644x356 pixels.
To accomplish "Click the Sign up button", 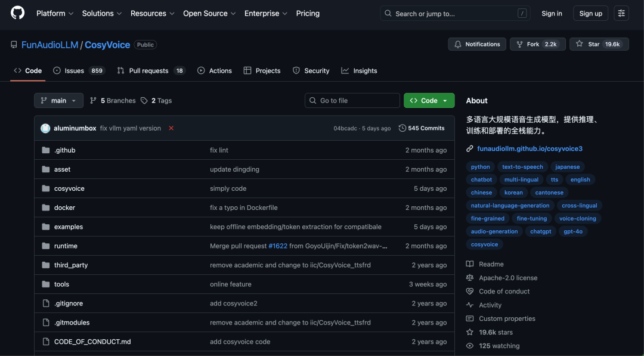I will point(590,14).
